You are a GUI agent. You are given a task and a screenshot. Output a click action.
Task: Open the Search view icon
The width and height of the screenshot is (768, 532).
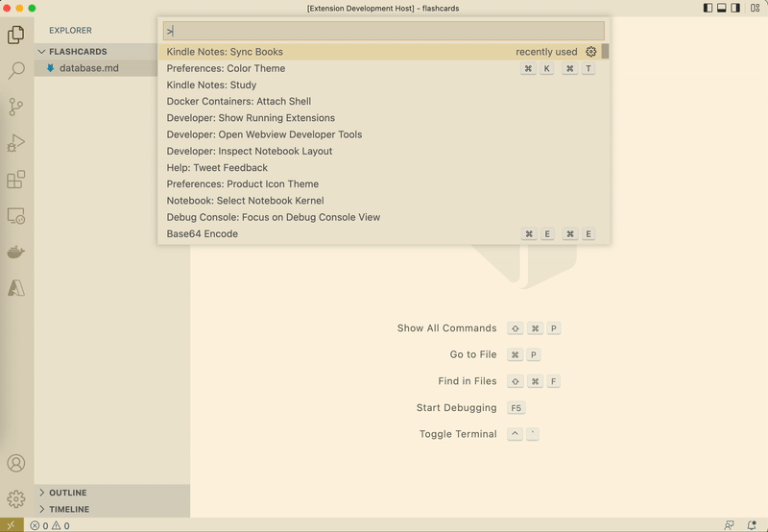[16, 70]
